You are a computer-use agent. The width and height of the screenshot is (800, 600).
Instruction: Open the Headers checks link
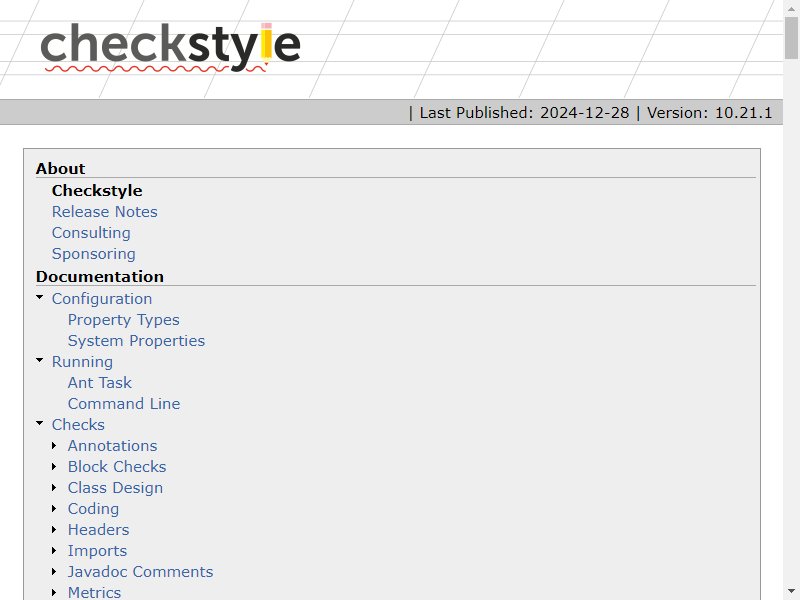click(98, 530)
